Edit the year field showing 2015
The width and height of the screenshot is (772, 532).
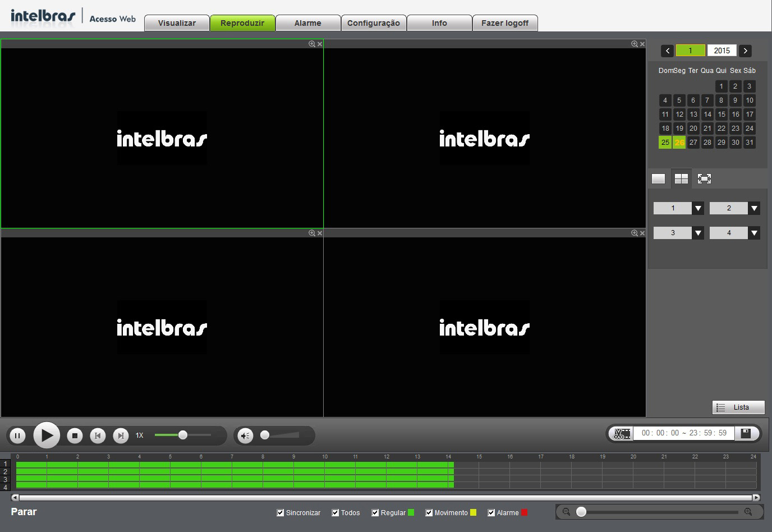pos(722,51)
